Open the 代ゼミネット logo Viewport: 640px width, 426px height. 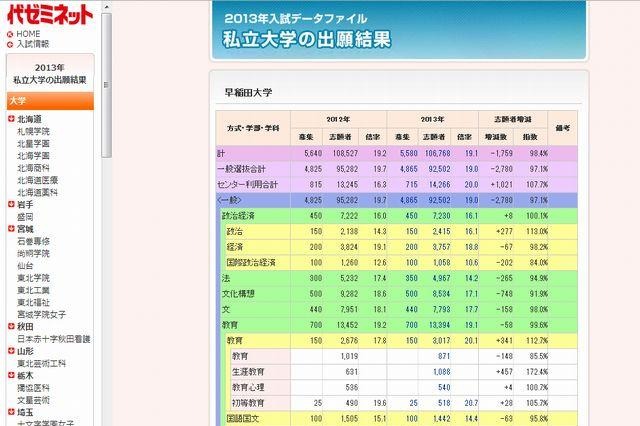[50, 15]
